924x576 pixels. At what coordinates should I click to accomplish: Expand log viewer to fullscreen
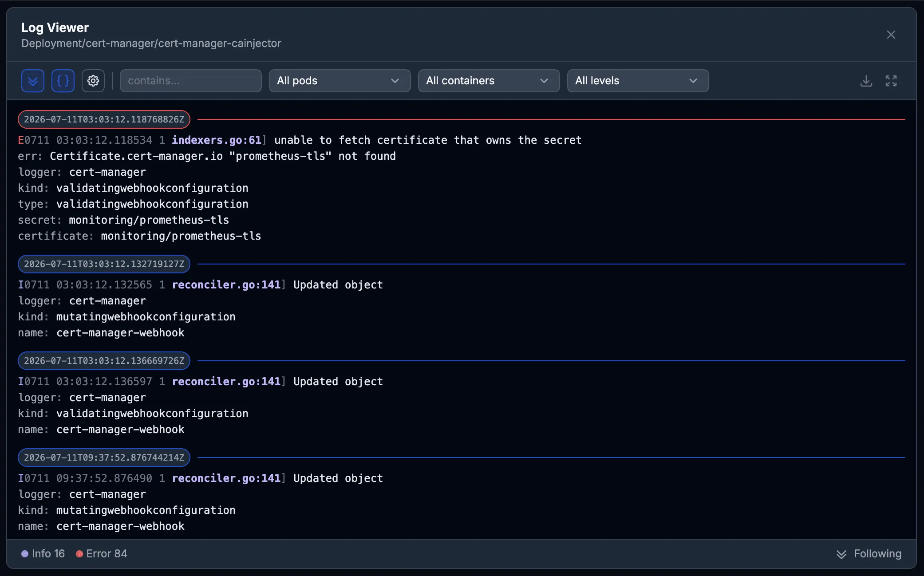[x=891, y=81]
